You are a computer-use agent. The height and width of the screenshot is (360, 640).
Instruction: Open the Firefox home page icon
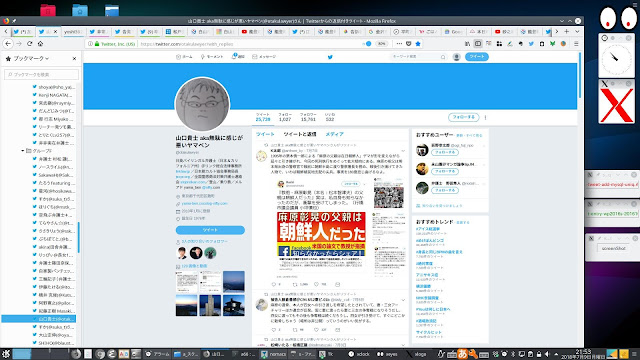pyautogui.click(x=40, y=44)
